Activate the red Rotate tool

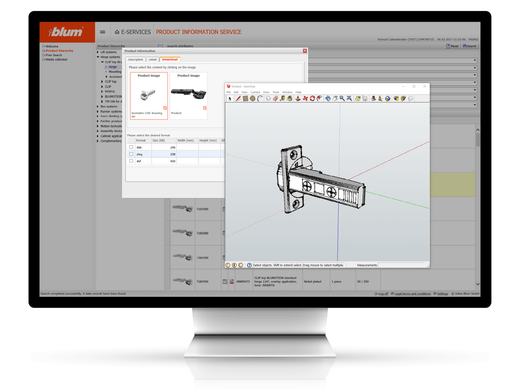[312, 98]
